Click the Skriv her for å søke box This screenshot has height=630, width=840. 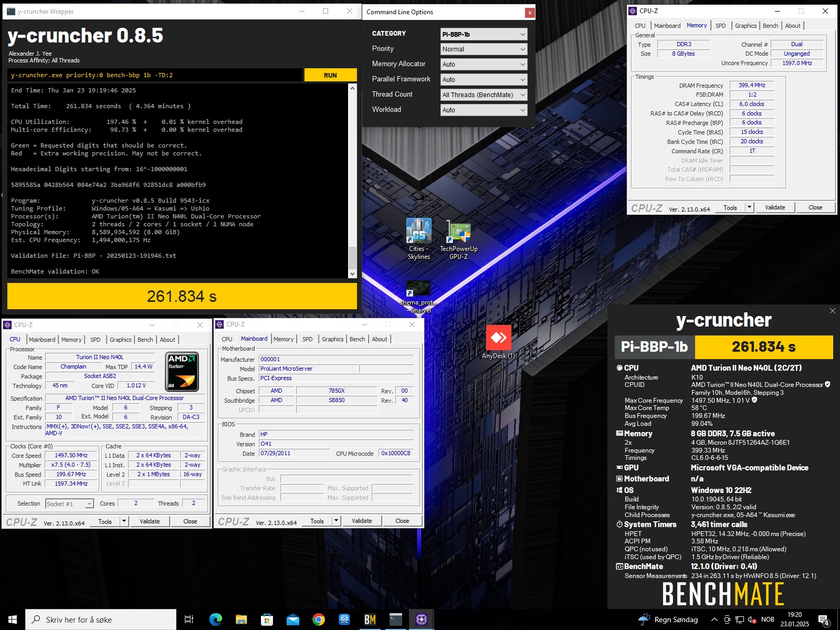pyautogui.click(x=101, y=619)
